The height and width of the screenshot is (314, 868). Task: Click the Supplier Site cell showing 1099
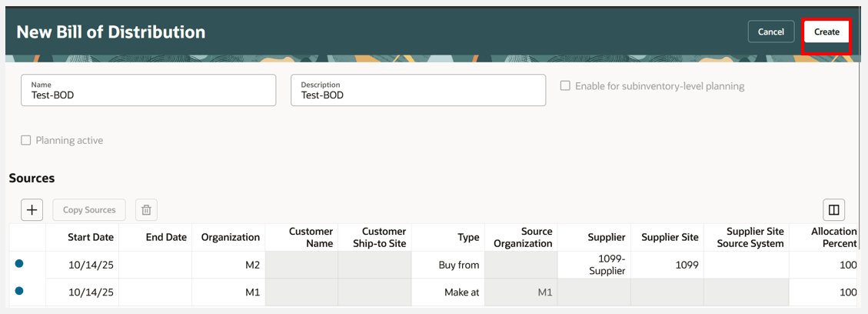(665, 265)
